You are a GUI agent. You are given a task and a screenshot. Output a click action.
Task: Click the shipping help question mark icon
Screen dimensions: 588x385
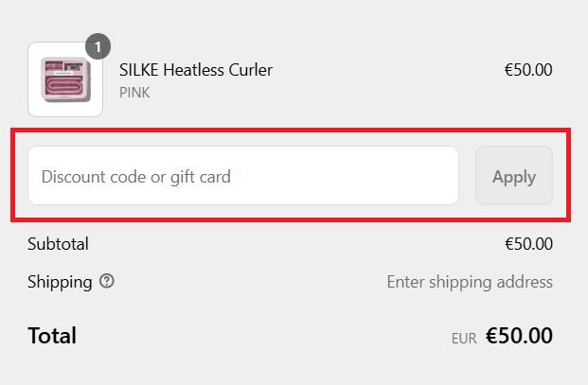(x=106, y=281)
